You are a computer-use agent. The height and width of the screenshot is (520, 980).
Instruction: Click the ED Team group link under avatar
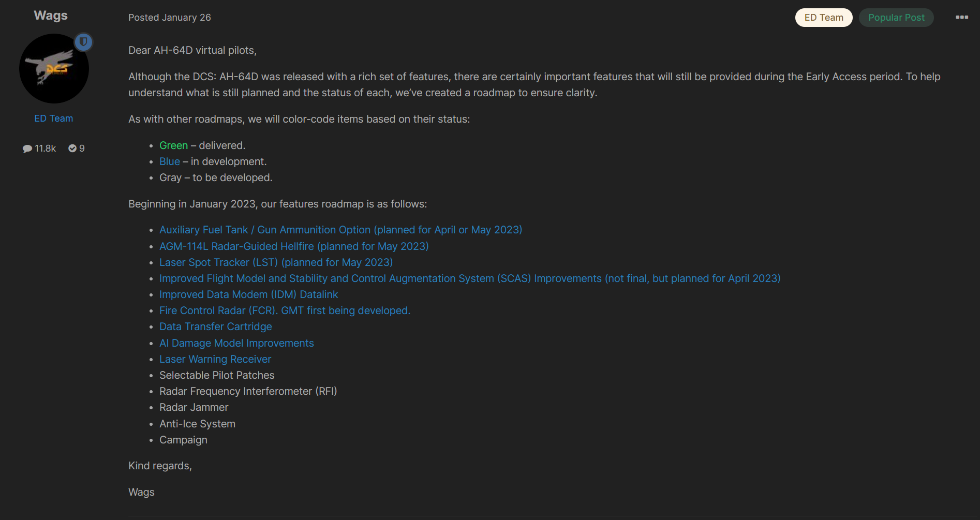pyautogui.click(x=54, y=118)
